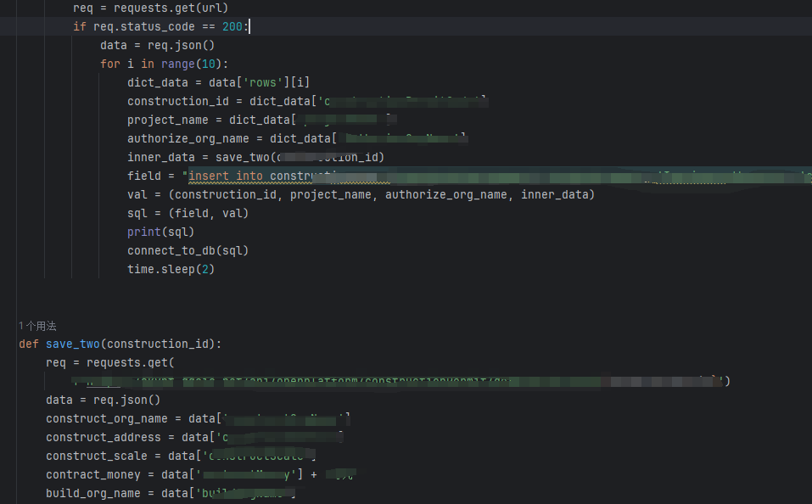This screenshot has height=504, width=812.
Task: Click the sql = (field, val) line
Action: pos(188,213)
